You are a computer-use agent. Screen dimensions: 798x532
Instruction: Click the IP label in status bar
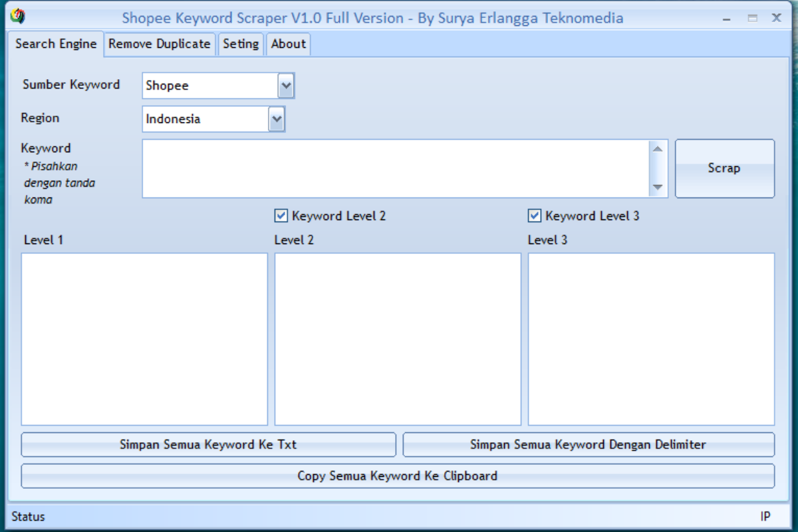765,516
